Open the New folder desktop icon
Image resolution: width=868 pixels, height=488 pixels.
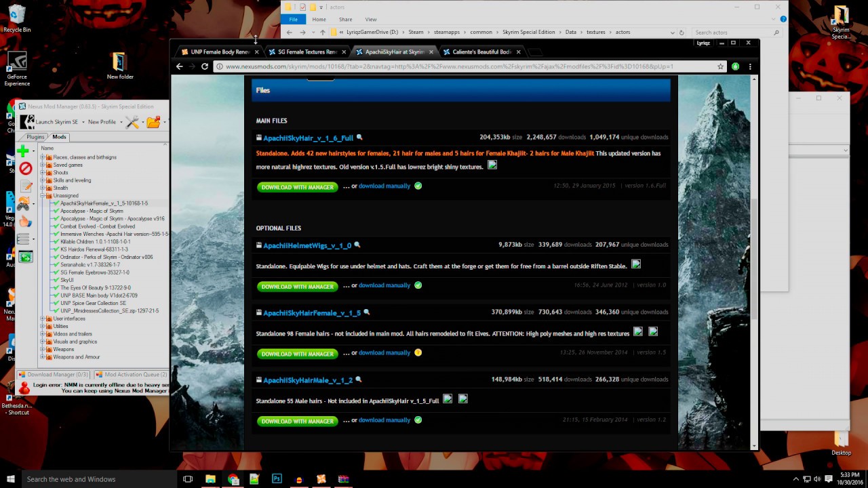coord(120,66)
